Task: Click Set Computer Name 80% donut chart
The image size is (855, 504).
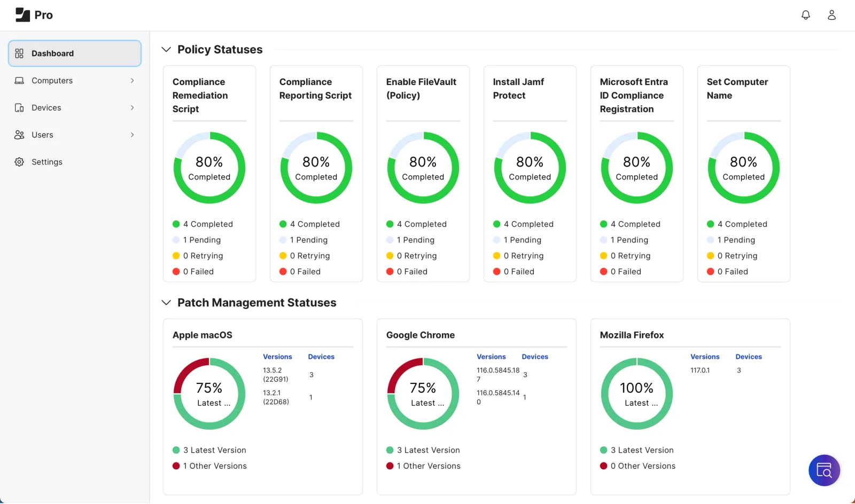Action: click(744, 168)
